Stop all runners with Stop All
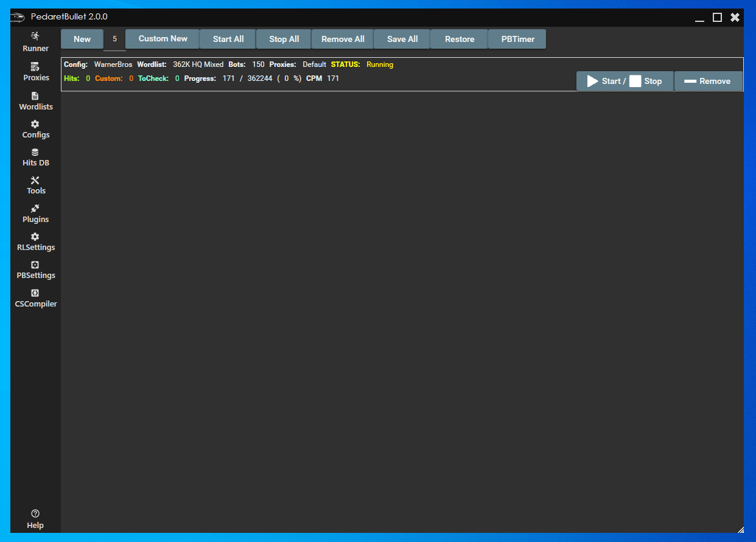The height and width of the screenshot is (542, 756). coord(284,39)
